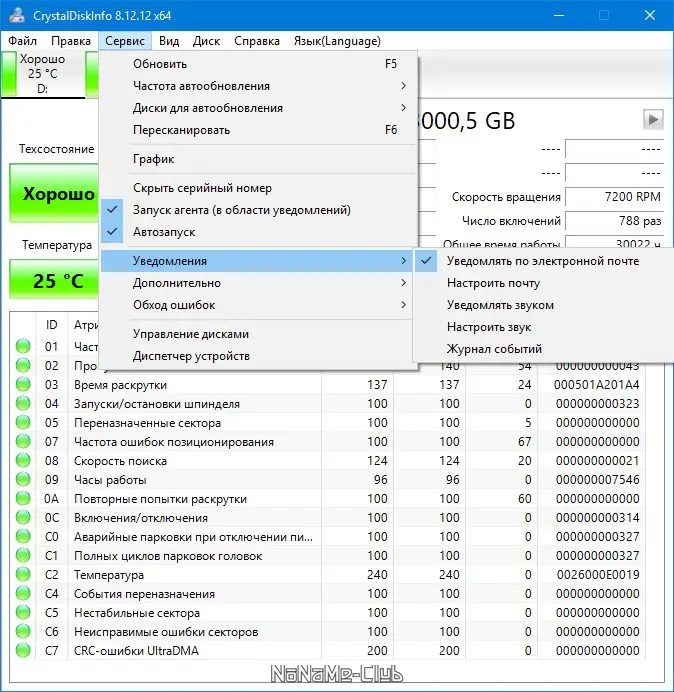This screenshot has width=674, height=692.
Task: Close the open Сервис menu
Action: tap(125, 41)
